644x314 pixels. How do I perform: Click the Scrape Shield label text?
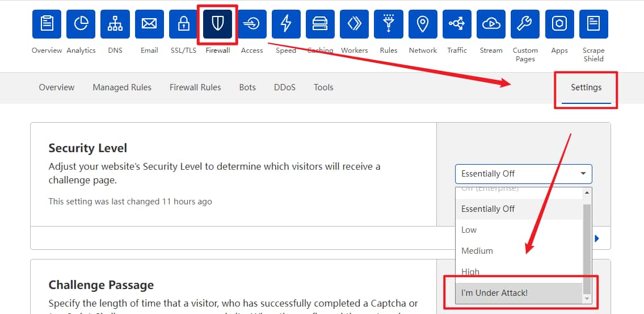594,55
